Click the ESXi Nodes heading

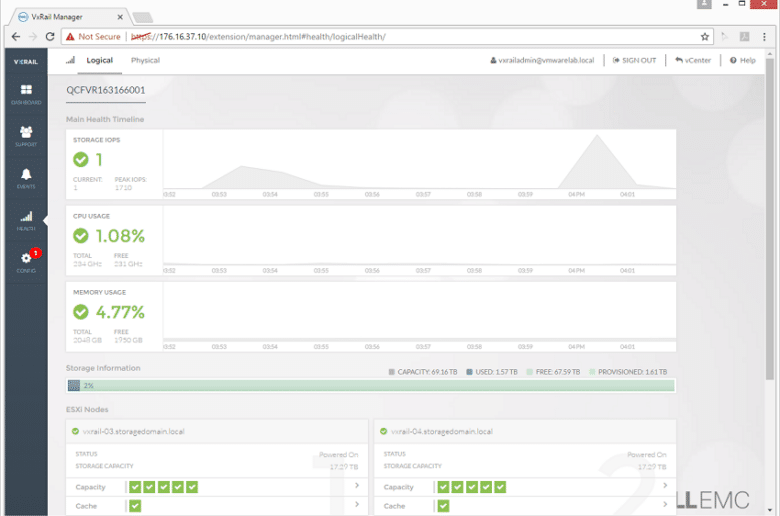(x=87, y=409)
